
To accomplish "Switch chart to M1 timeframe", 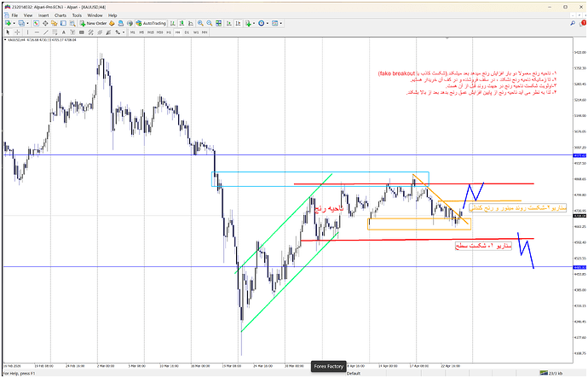I will click(132, 32).
